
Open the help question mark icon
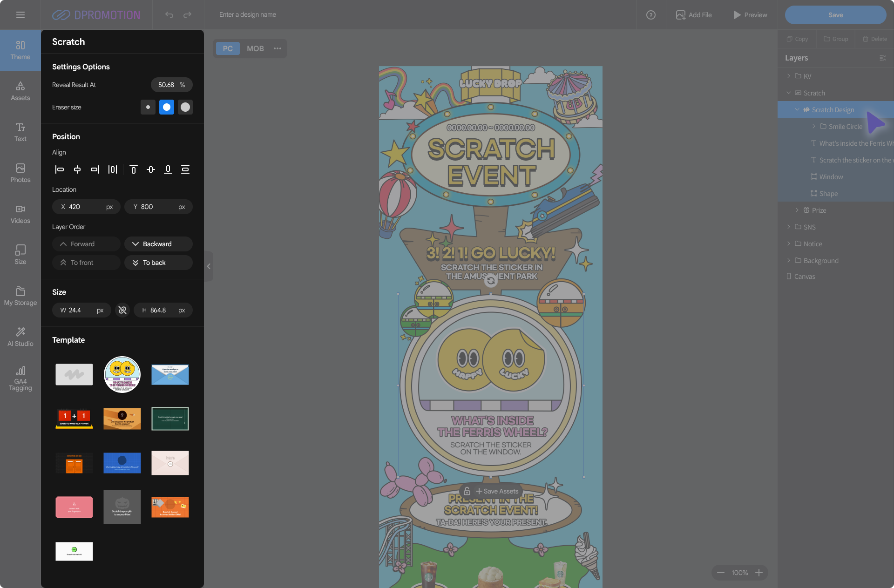pos(651,15)
